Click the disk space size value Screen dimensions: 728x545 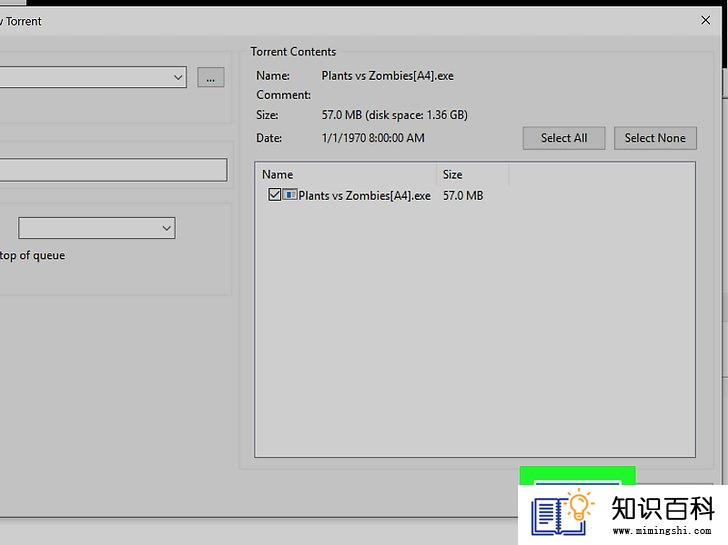394,115
